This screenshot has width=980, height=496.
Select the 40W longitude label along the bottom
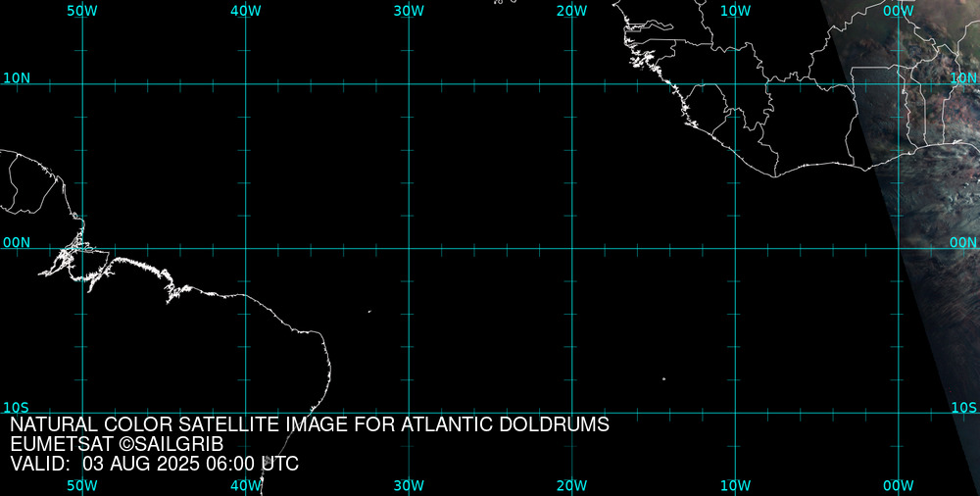pyautogui.click(x=246, y=486)
